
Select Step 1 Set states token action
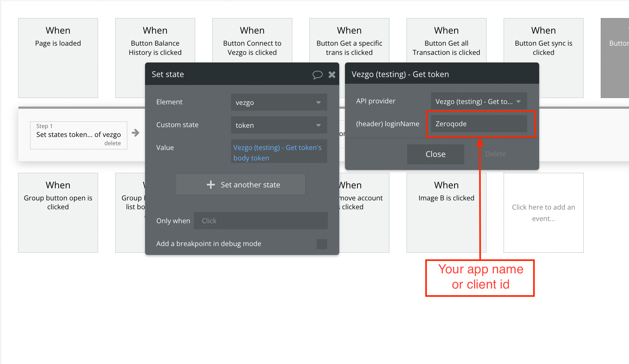coord(78,134)
